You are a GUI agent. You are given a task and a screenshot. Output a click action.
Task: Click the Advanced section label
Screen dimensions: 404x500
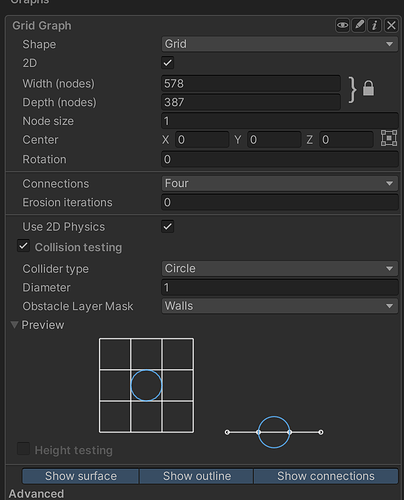[36, 494]
